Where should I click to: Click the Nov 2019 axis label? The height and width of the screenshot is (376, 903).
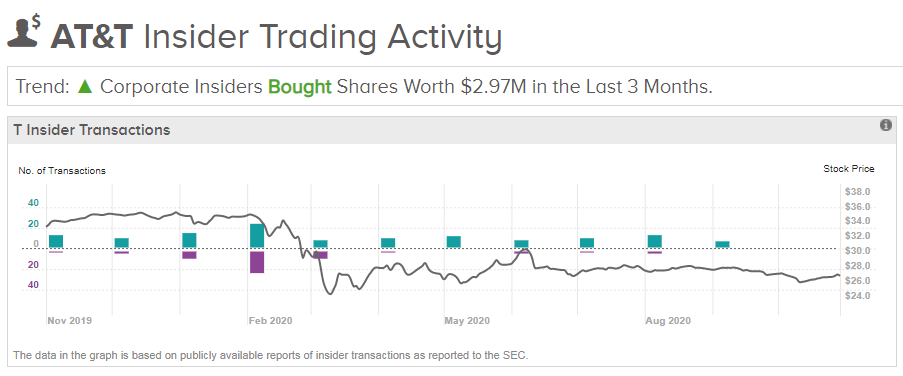pos(69,321)
